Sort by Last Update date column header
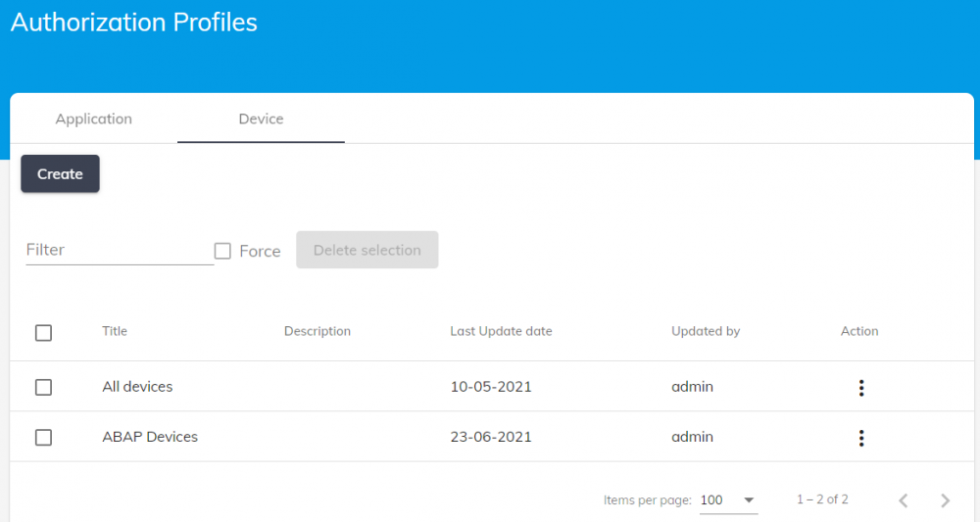 [501, 331]
